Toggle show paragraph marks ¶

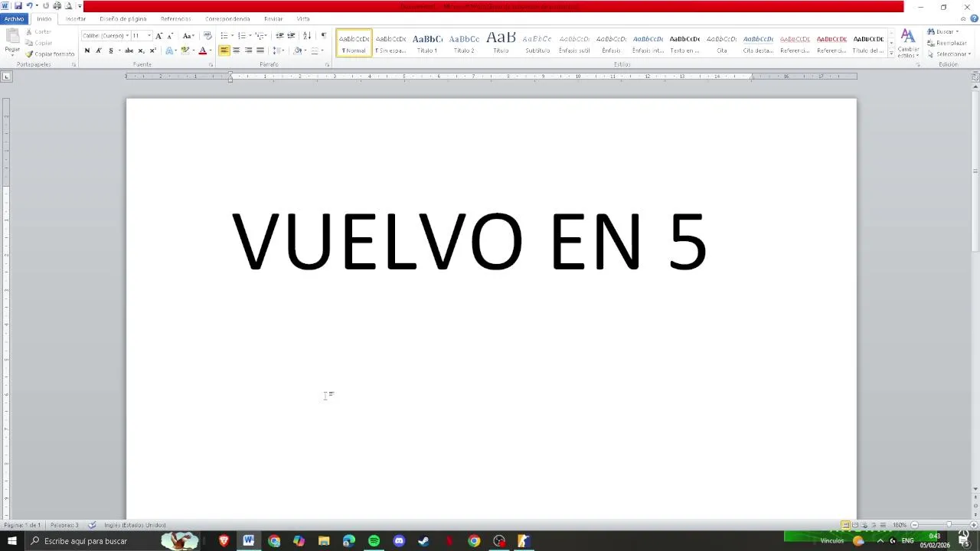[x=323, y=36]
